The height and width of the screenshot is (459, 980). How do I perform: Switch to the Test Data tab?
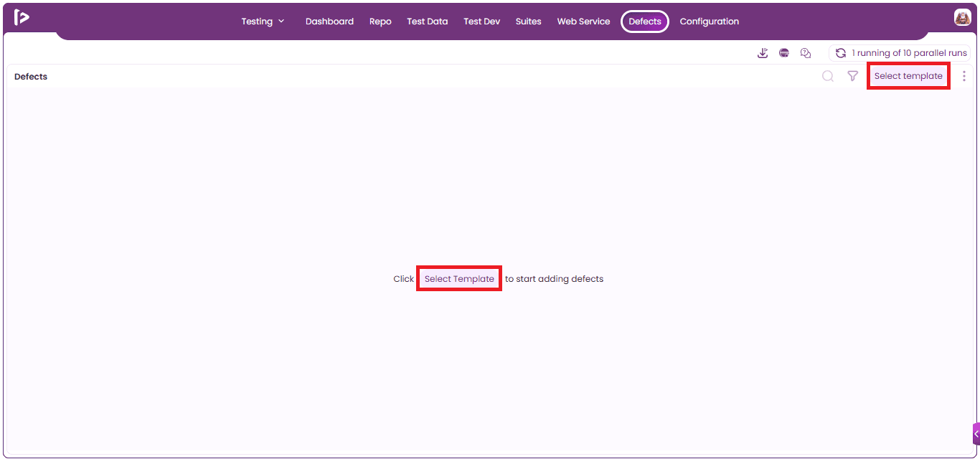[427, 22]
